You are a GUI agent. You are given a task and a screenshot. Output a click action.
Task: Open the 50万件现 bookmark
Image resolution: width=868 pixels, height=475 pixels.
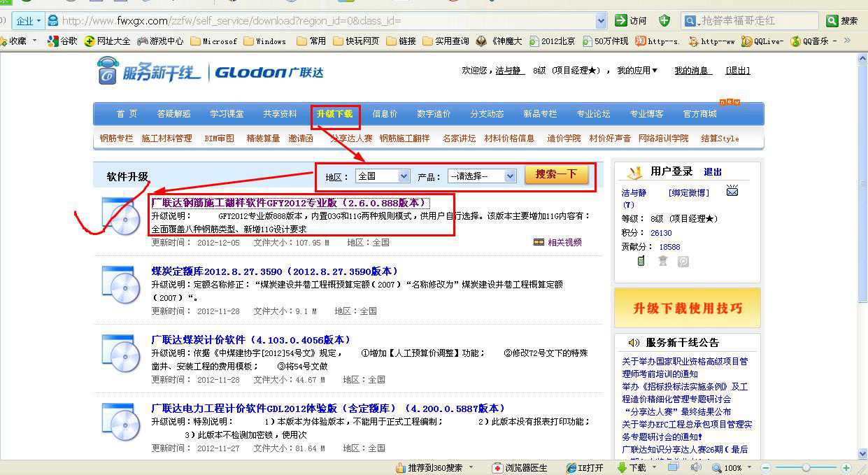[x=605, y=41]
